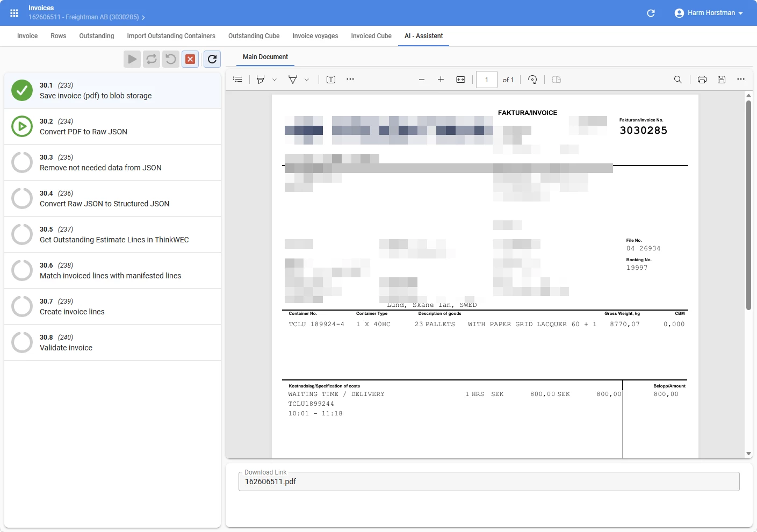
Task: Click container number TCLU 189924-4 text
Action: pos(316,324)
